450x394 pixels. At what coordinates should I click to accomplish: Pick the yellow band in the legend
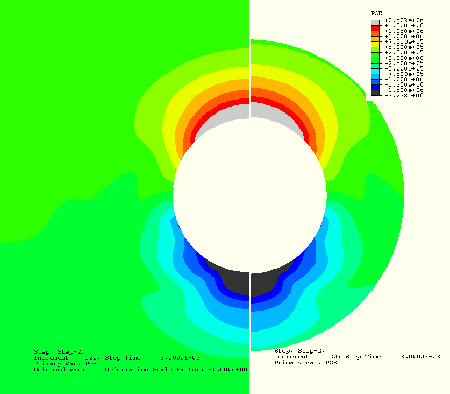(375, 44)
